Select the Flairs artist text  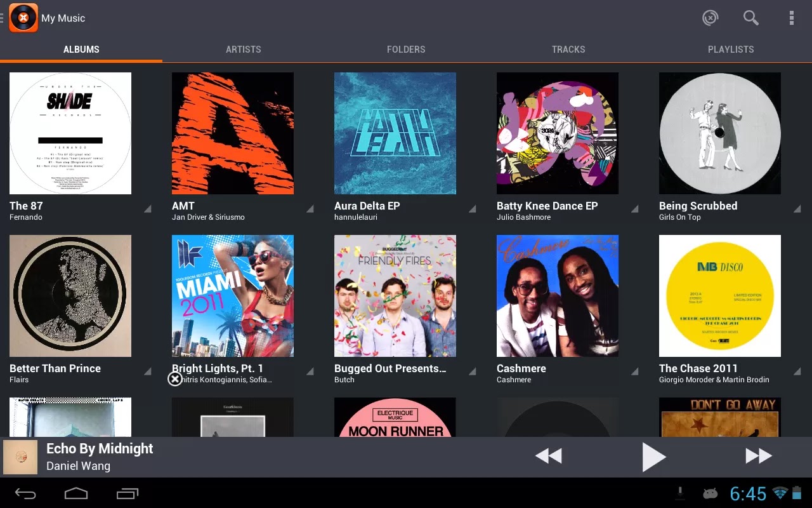pyautogui.click(x=19, y=380)
